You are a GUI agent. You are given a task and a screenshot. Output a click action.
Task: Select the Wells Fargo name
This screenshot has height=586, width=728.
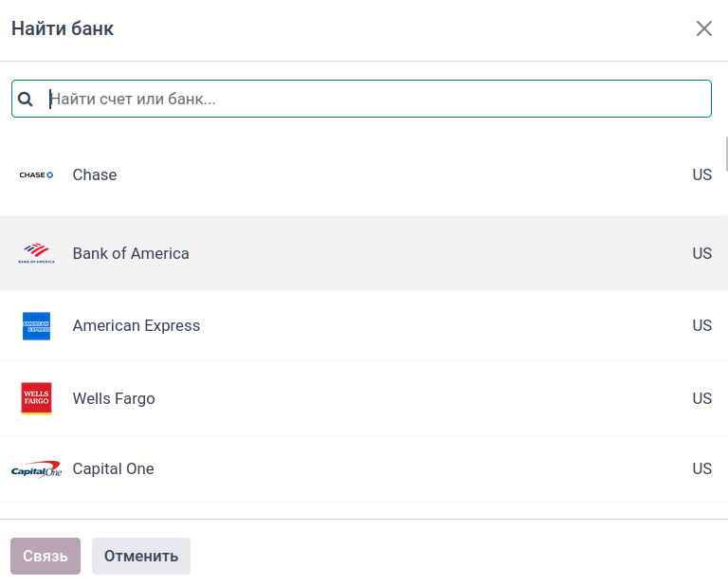tap(114, 398)
